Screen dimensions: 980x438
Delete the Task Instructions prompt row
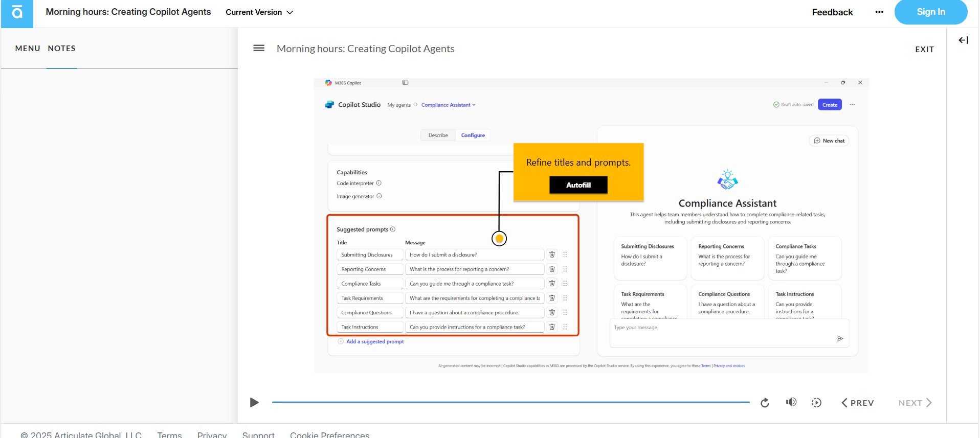(552, 327)
